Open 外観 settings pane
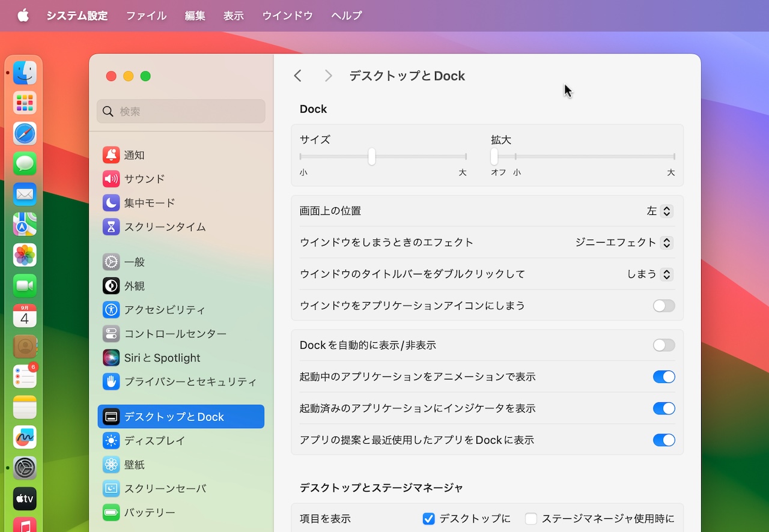Viewport: 769px width, 532px height. point(181,286)
